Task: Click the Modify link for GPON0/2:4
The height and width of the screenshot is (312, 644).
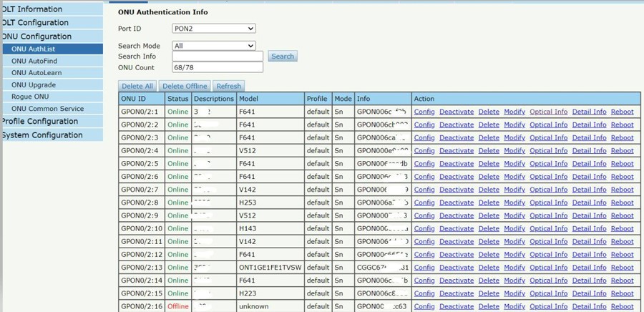Action: [x=514, y=151]
